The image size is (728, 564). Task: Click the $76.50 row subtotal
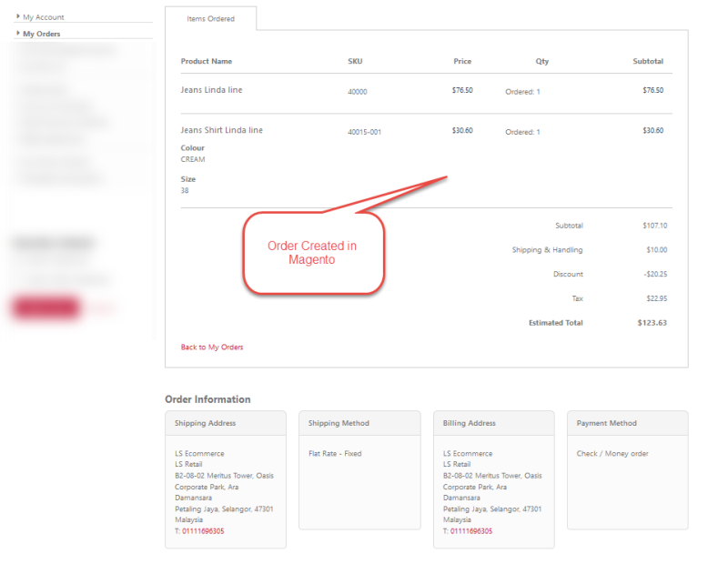(653, 91)
